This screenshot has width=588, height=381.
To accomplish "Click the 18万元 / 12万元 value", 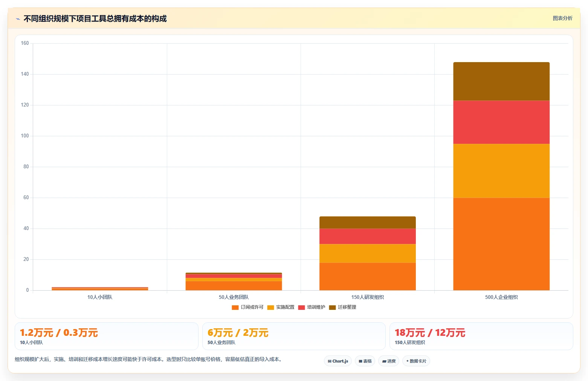I will pos(430,333).
